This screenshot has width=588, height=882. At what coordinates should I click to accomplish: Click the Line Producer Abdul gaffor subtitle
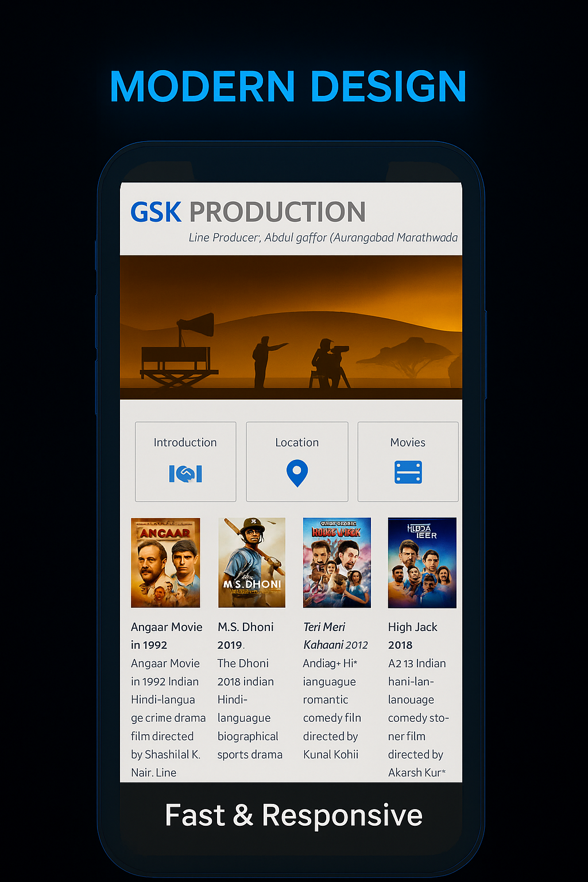tap(323, 238)
